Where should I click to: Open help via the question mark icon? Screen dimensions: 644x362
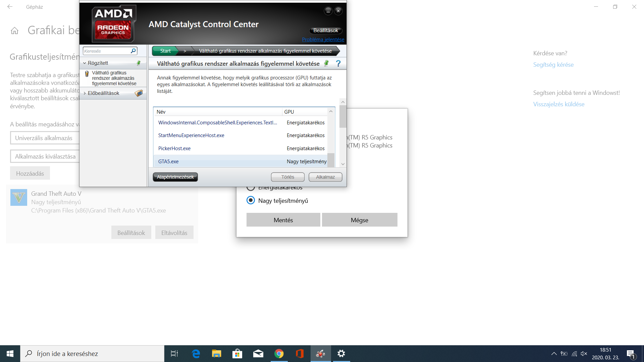pyautogui.click(x=338, y=63)
